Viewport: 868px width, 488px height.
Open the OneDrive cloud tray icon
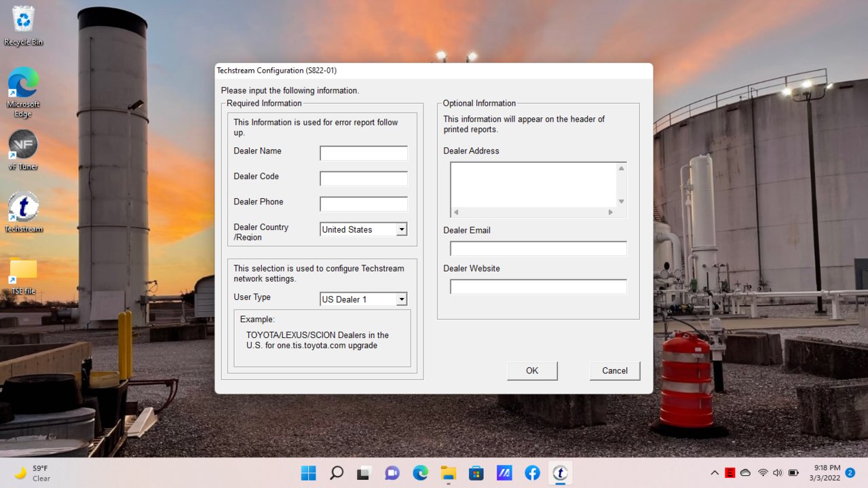pos(746,472)
